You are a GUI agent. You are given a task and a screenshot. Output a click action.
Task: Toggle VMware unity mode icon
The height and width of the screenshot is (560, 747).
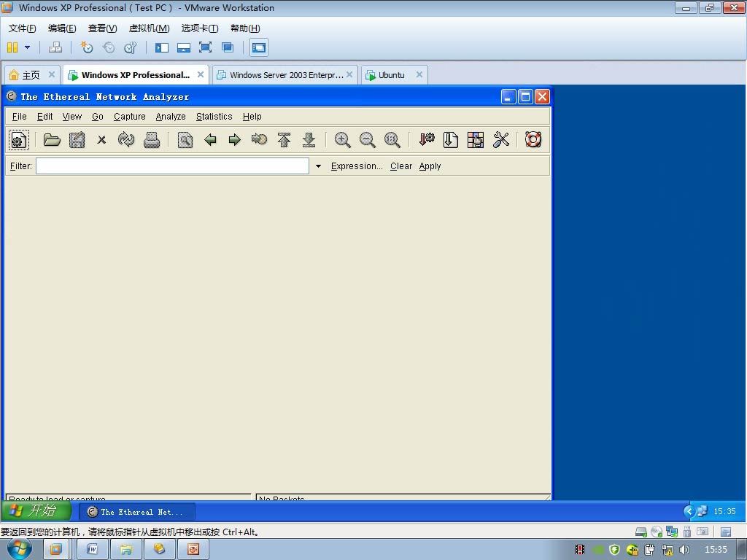tap(228, 47)
